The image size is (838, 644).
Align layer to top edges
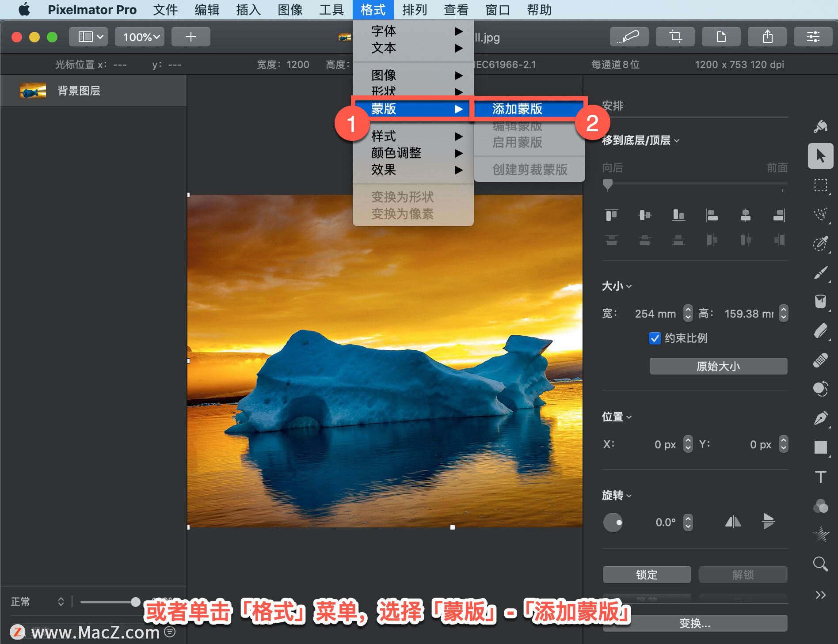(x=611, y=215)
